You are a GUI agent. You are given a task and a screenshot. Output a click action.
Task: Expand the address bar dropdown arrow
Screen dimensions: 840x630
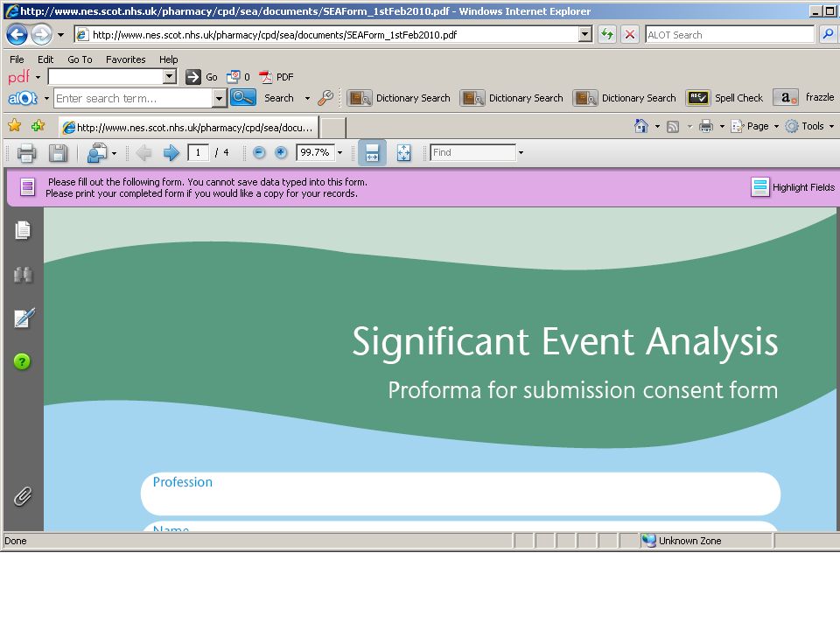pos(585,35)
